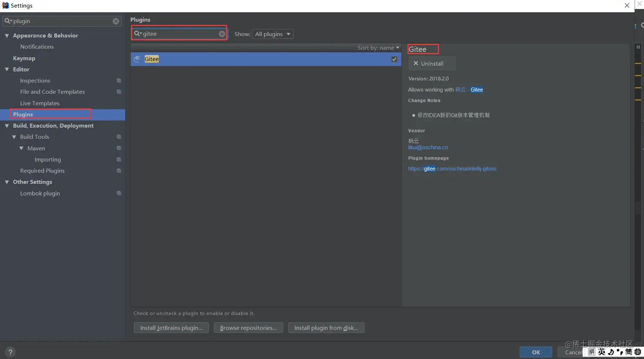
Task: Click into the plugin search input field
Action: coord(179,34)
